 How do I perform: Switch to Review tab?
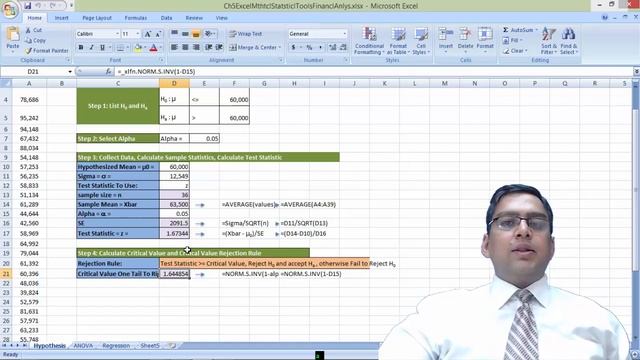coord(194,18)
